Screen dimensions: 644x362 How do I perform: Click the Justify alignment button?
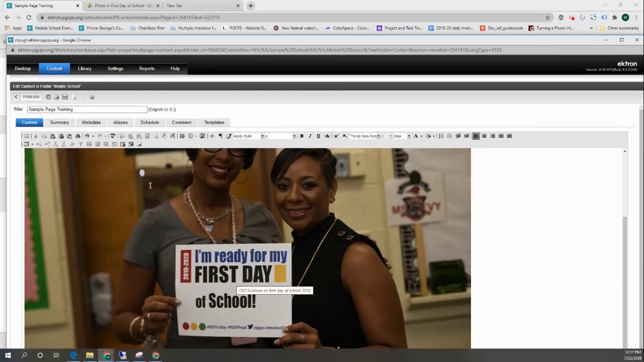point(501,136)
